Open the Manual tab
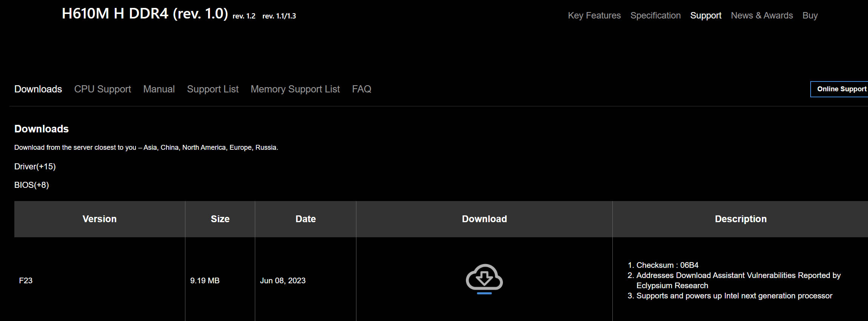The height and width of the screenshot is (321, 868). pyautogui.click(x=159, y=89)
